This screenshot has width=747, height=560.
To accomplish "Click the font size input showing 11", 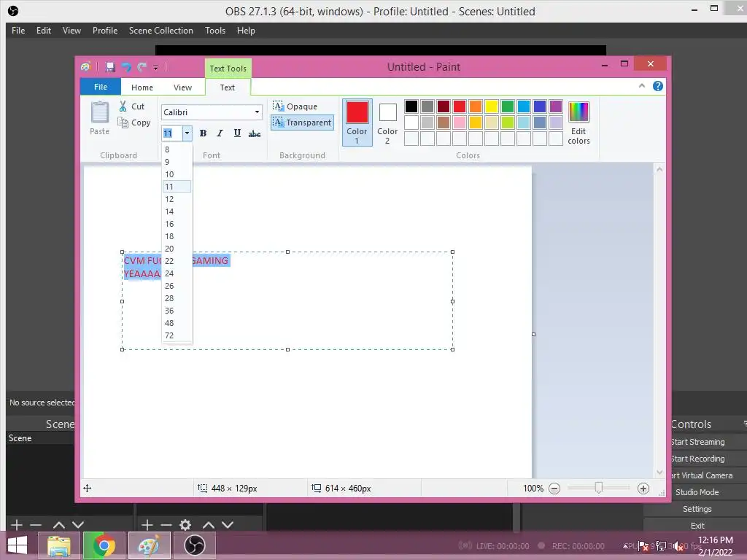I will (171, 133).
